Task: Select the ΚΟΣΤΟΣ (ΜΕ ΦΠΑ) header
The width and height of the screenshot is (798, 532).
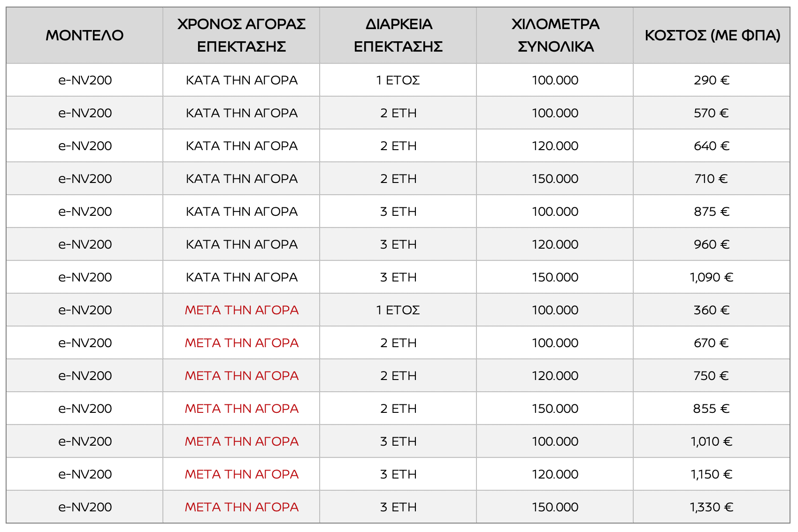Action: pyautogui.click(x=712, y=35)
